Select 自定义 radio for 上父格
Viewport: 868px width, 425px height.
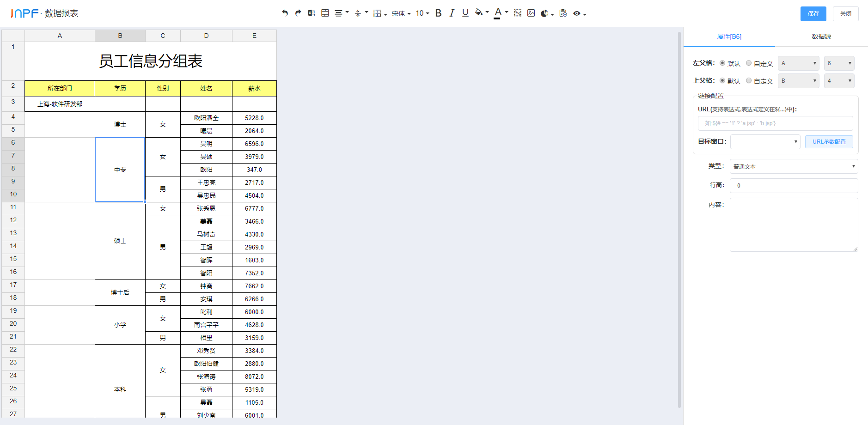[749, 81]
